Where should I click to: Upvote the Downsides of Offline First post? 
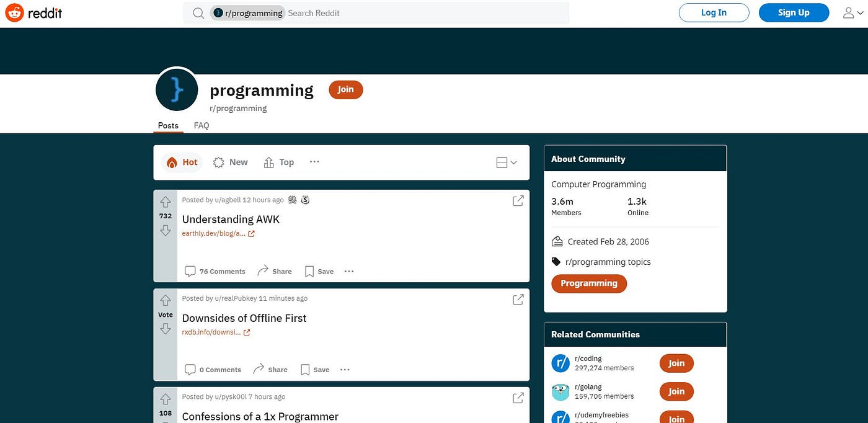point(166,300)
